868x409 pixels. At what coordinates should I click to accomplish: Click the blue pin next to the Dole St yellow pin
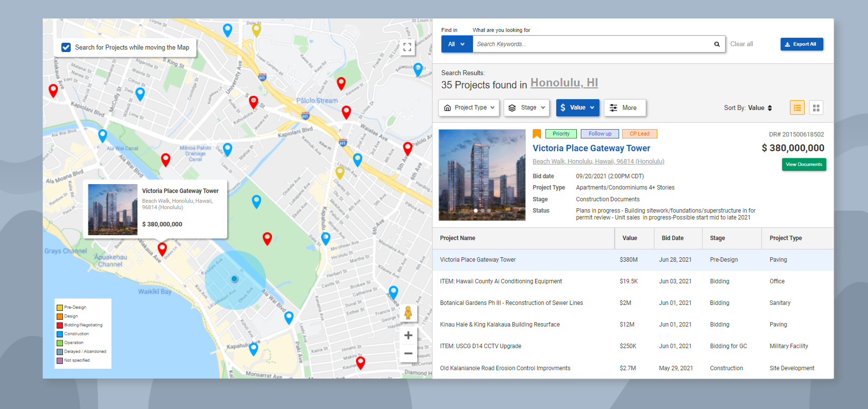[x=227, y=30]
